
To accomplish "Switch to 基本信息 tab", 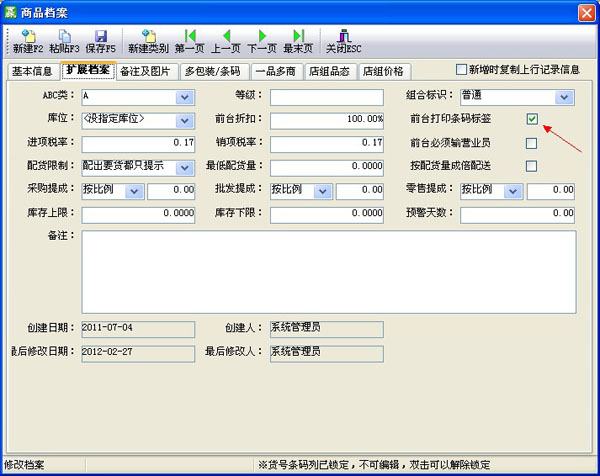I will pos(32,72).
